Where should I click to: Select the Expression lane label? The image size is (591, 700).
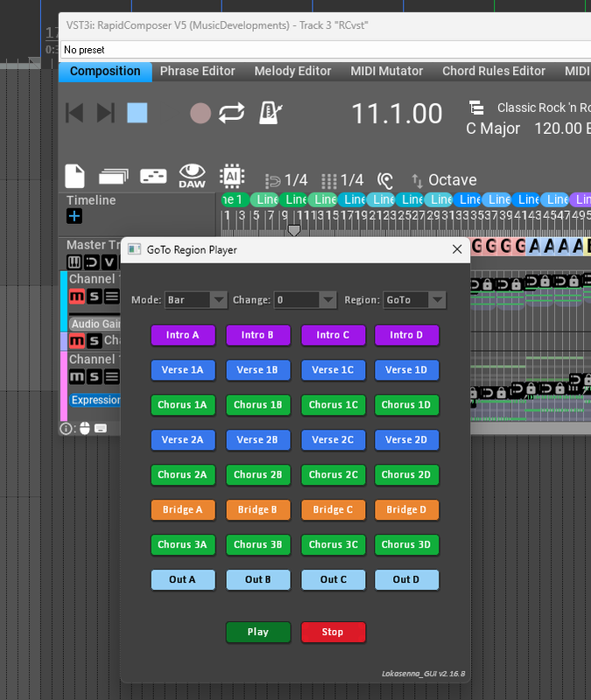point(95,400)
